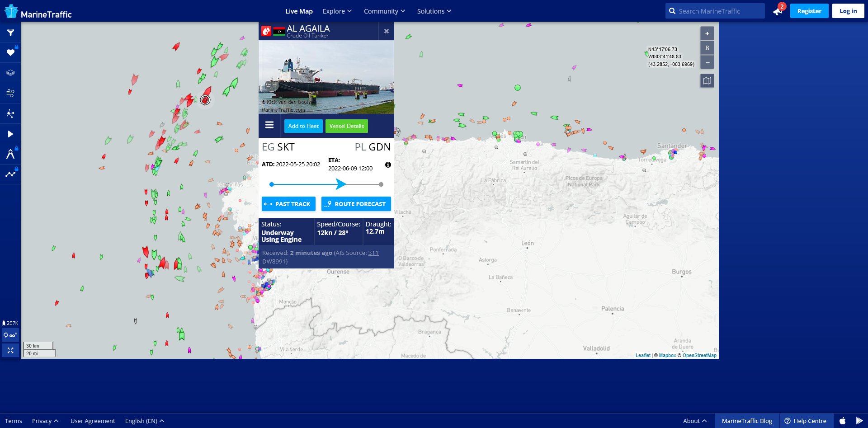
Task: Open the OpenStreetMap attribution link
Action: tap(699, 356)
